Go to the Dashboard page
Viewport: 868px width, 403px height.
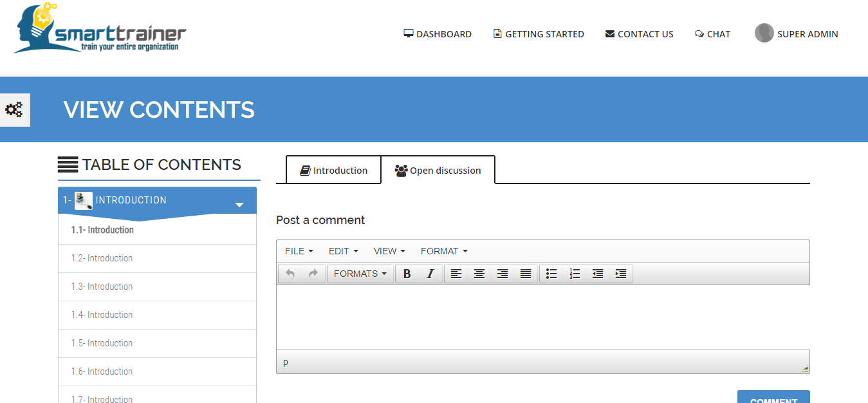tap(438, 34)
